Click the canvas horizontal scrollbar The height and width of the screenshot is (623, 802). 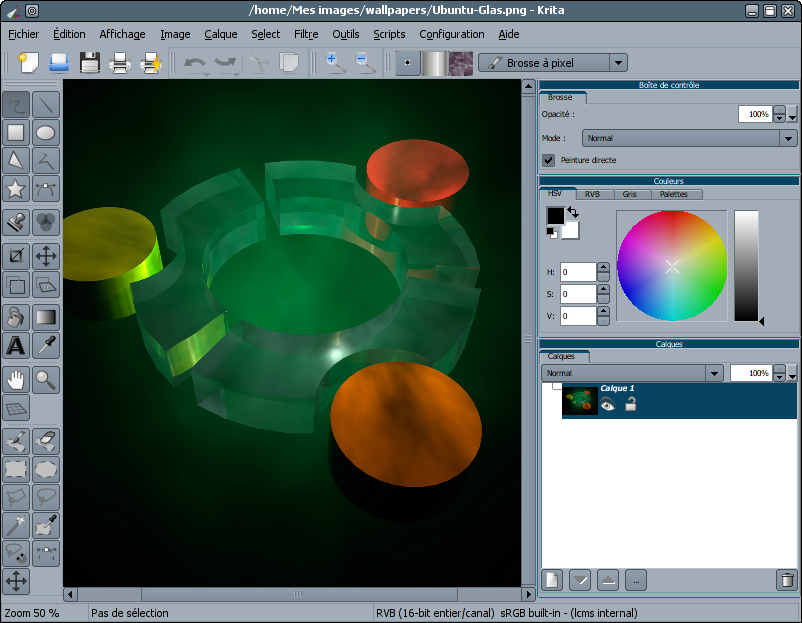pos(299,594)
